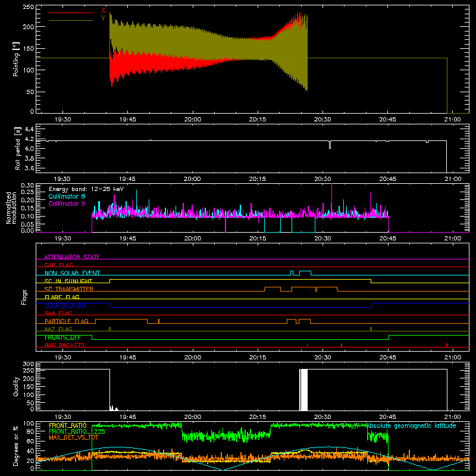Click the GAP_FLAG label
This screenshot has height=476, width=476.
[x=58, y=265]
